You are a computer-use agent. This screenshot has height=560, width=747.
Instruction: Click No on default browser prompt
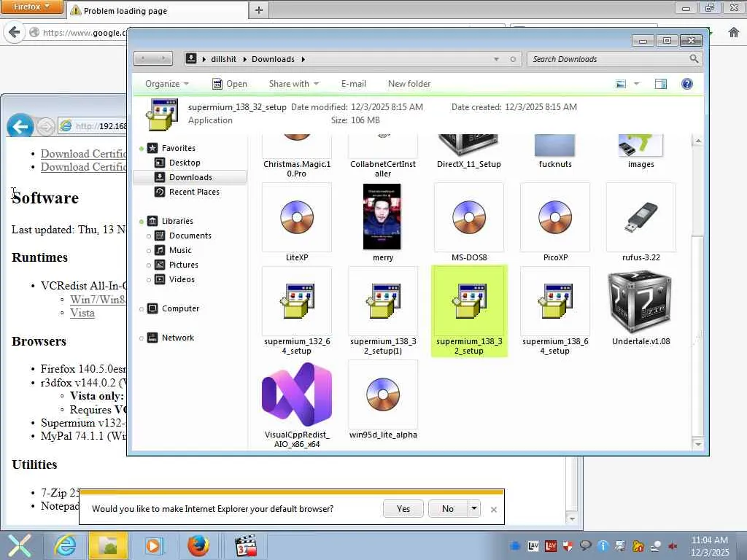(x=448, y=508)
